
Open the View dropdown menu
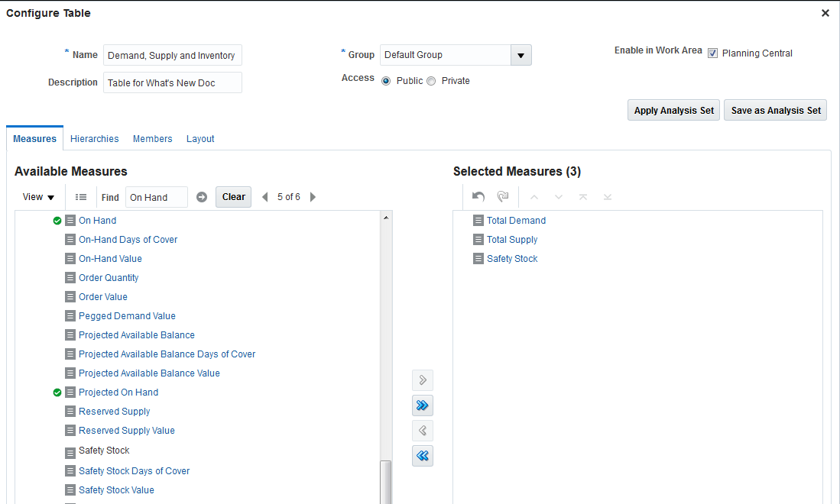38,197
